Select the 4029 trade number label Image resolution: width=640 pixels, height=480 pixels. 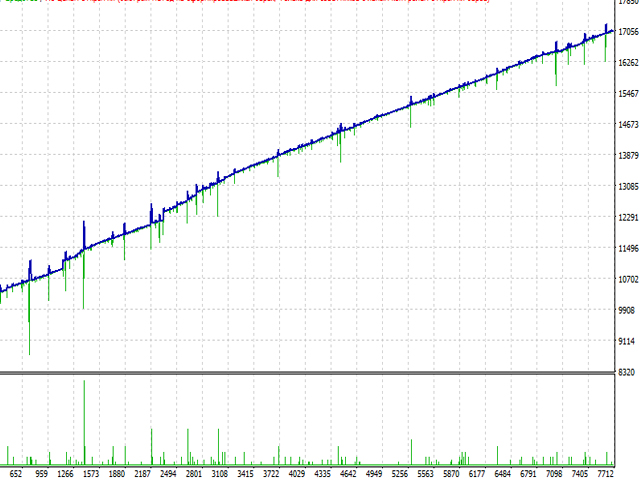296,473
